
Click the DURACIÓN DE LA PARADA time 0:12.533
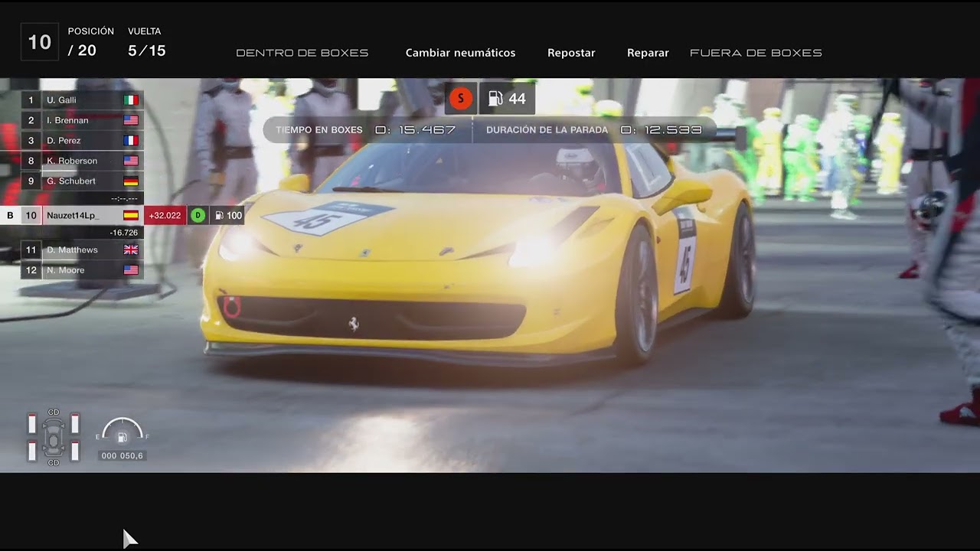pyautogui.click(x=661, y=130)
